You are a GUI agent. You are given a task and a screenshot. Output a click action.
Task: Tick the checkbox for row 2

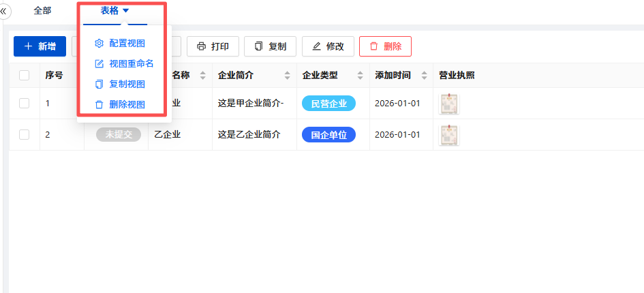coord(25,134)
